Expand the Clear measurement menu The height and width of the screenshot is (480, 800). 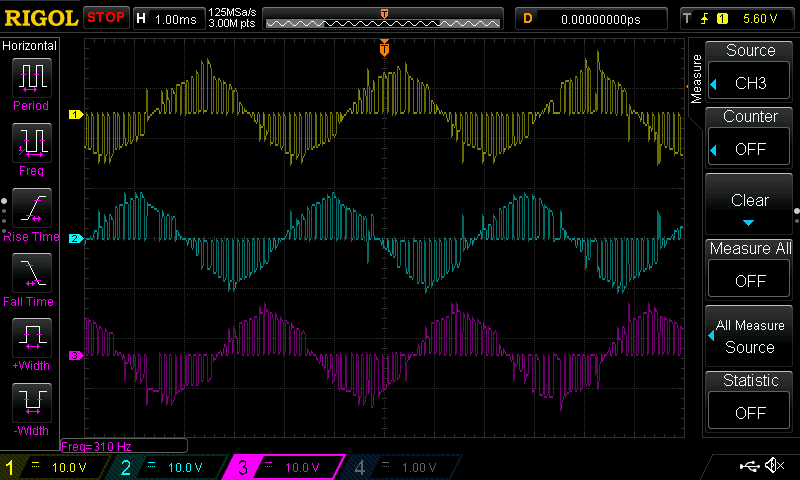749,204
